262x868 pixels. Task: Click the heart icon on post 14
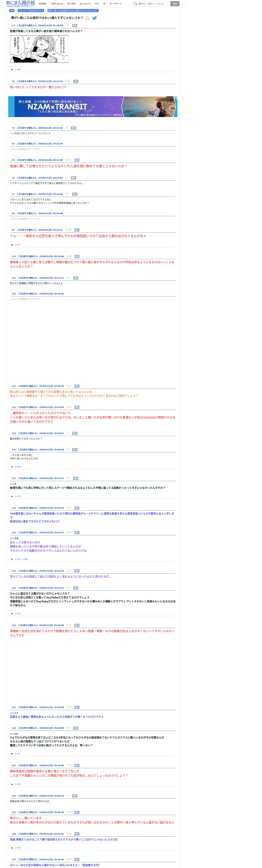click(67, 407)
